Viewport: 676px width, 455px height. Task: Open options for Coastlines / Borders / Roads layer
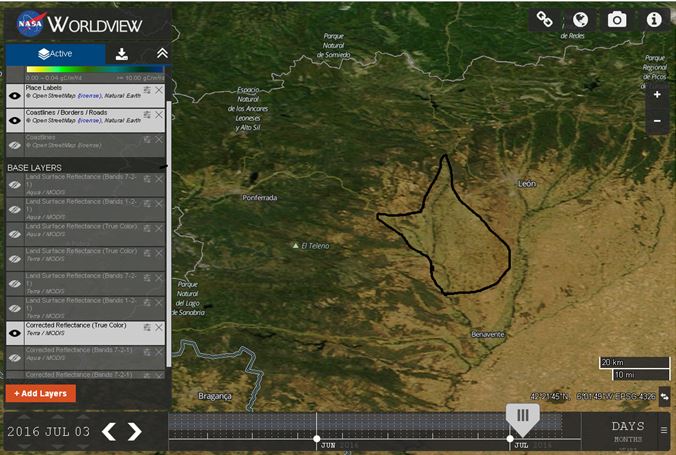pos(147,115)
